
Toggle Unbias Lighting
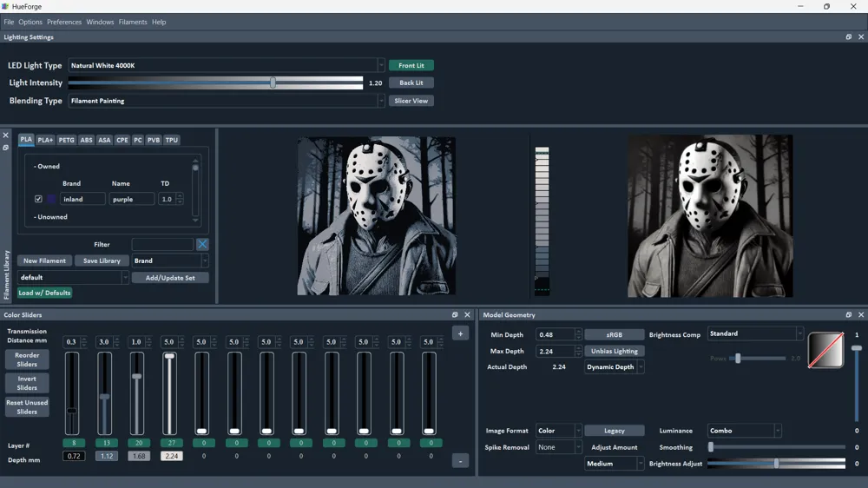tap(615, 351)
